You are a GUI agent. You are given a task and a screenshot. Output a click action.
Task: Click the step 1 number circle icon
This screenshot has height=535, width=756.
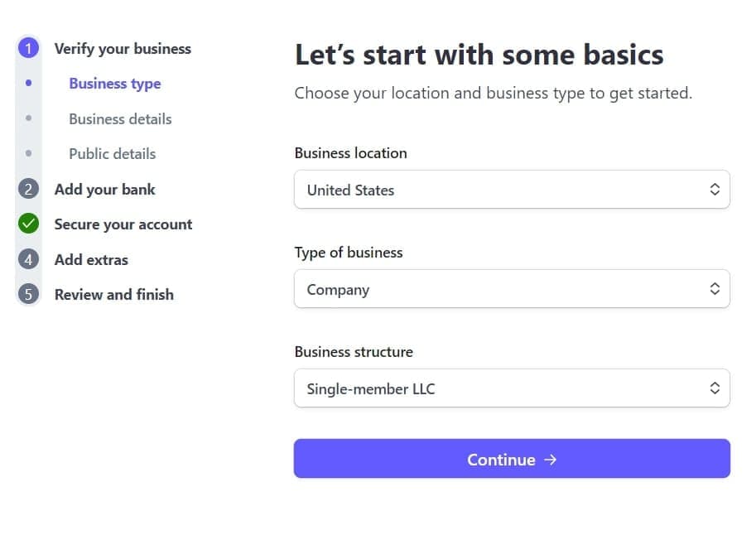[x=28, y=48]
